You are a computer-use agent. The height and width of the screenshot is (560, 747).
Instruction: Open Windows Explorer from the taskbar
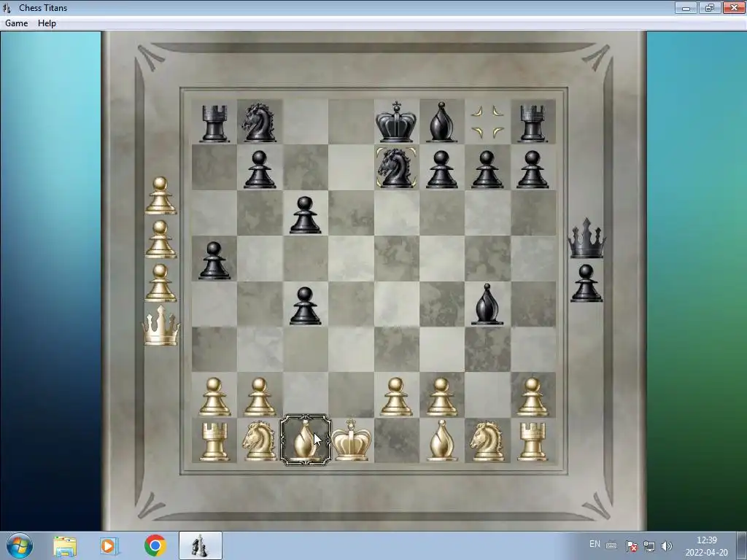point(65,546)
